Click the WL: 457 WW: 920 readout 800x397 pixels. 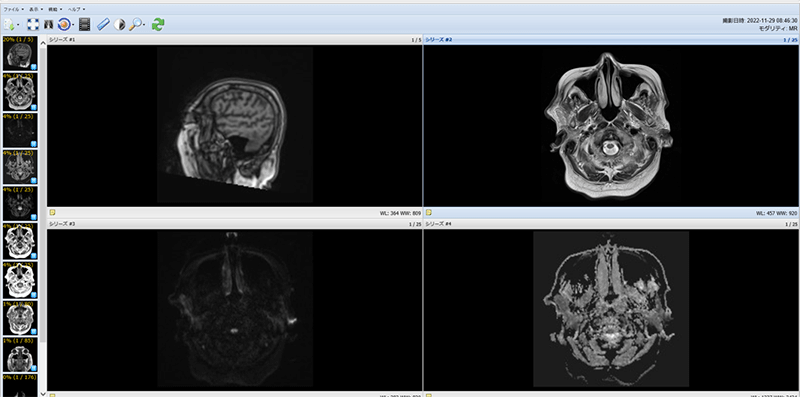coord(777,213)
